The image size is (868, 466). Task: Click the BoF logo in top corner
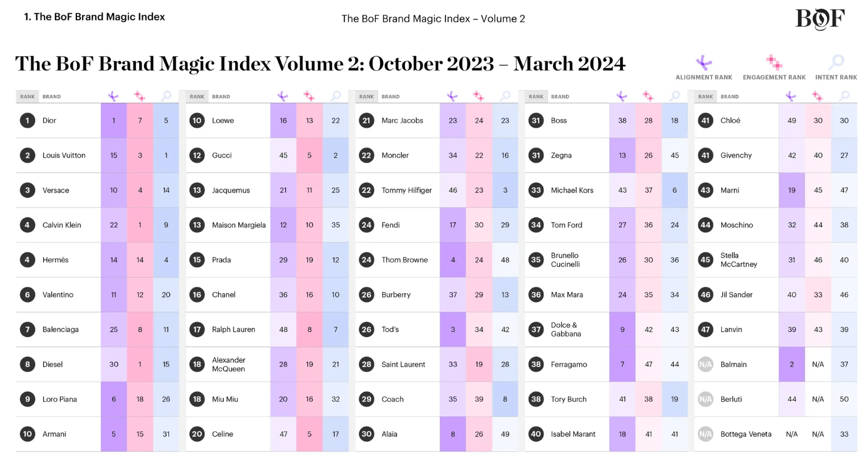[820, 19]
